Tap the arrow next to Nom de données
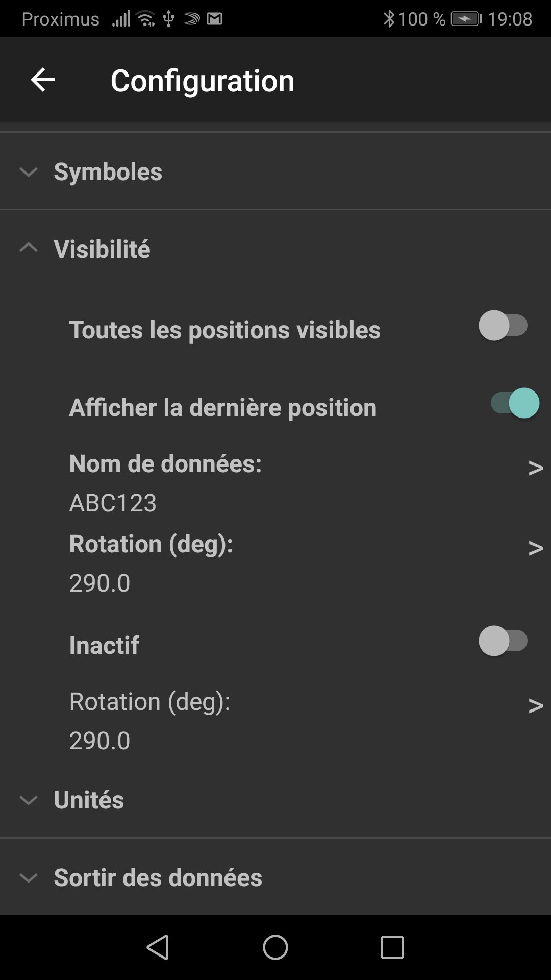Screen dimensions: 551x980 tap(535, 468)
